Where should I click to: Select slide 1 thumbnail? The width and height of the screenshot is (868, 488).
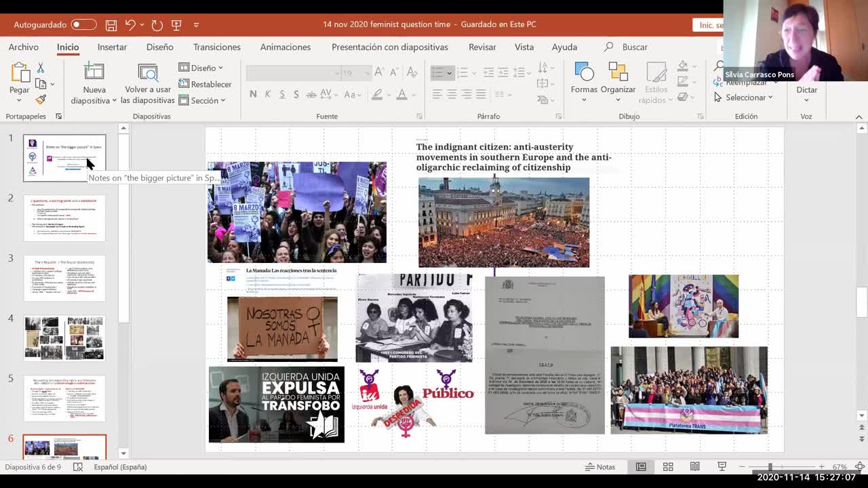(x=64, y=158)
